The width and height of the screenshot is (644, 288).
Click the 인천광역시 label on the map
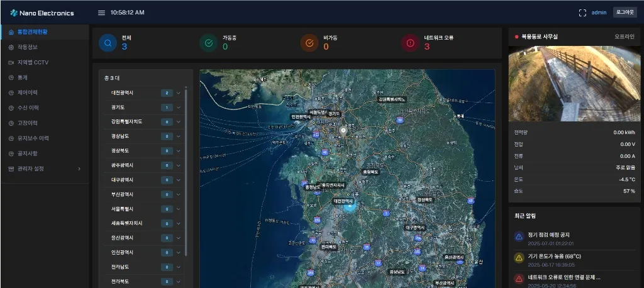(301, 117)
